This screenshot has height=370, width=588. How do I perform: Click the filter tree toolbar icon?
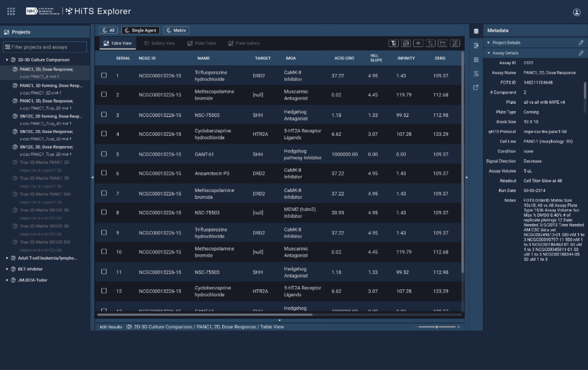point(393,43)
